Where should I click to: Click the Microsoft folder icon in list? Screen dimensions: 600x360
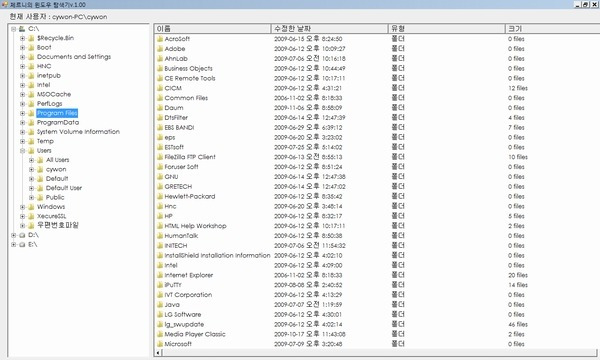click(160, 344)
